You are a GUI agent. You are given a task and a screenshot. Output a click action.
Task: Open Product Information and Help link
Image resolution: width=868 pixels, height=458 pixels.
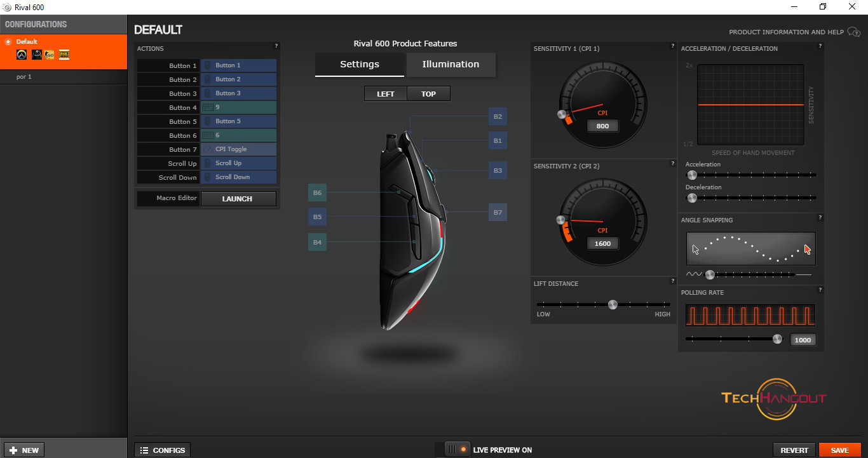[x=786, y=32]
